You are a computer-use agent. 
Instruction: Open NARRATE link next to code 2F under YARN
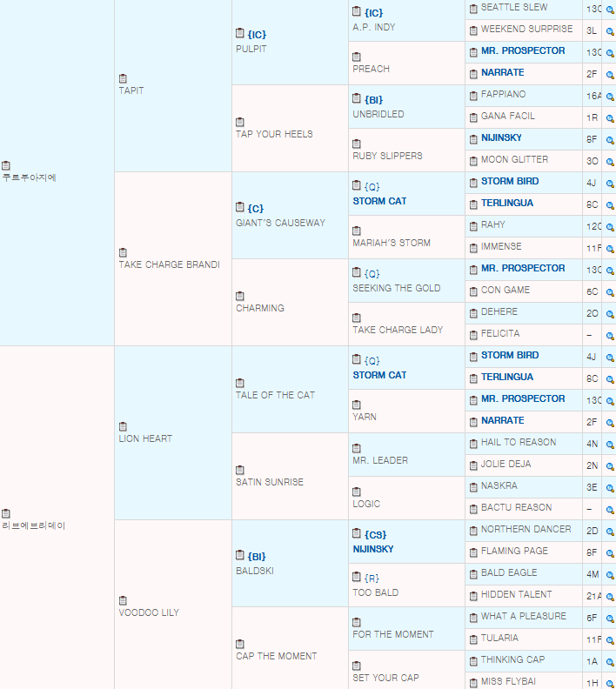[503, 420]
